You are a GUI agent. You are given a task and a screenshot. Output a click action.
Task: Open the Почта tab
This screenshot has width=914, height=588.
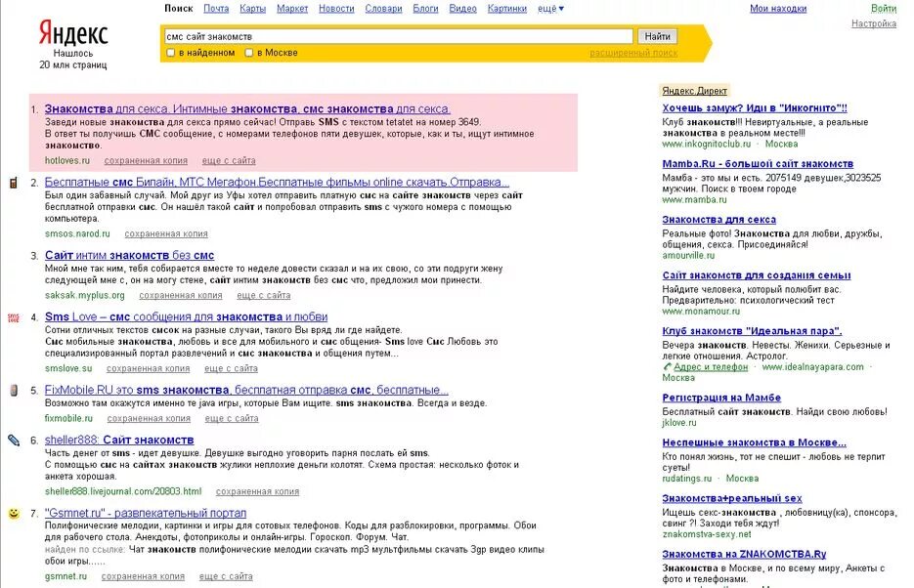click(x=216, y=9)
